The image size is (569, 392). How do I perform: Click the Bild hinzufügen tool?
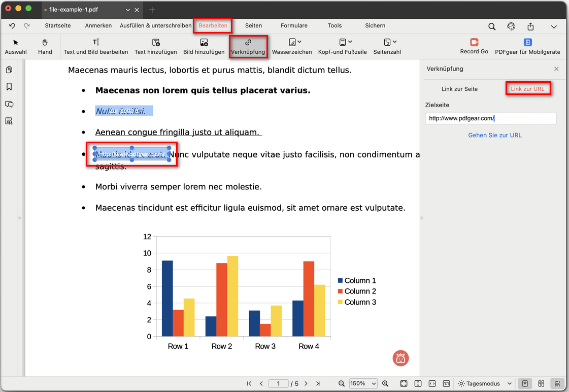(204, 46)
